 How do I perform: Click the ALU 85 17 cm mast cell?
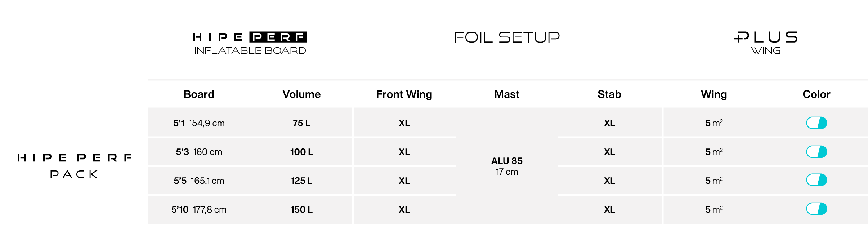pos(507,166)
